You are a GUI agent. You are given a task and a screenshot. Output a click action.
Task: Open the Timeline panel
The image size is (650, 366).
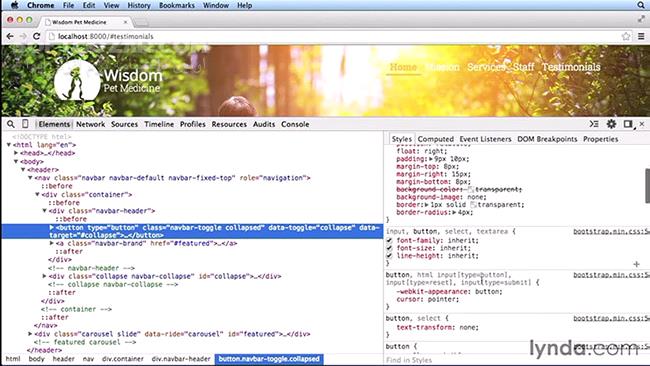pos(159,124)
